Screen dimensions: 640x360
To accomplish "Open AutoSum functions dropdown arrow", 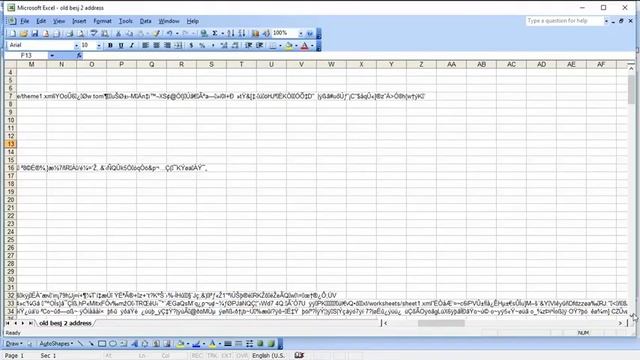I will (222, 33).
